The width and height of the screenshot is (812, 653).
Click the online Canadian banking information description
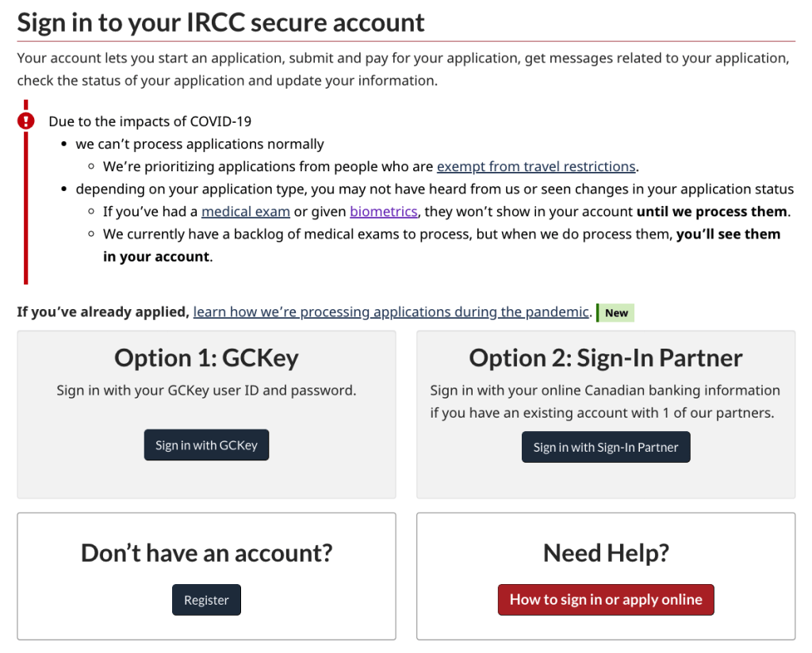(x=606, y=401)
